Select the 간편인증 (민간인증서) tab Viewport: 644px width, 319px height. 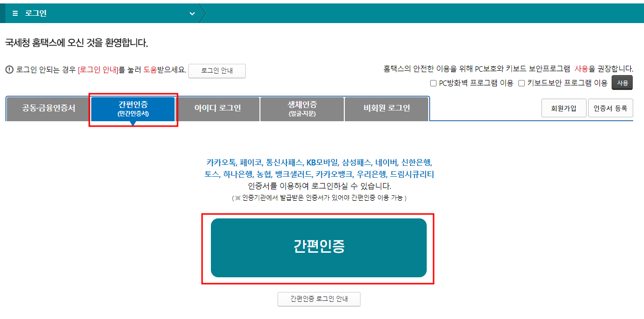pos(132,108)
